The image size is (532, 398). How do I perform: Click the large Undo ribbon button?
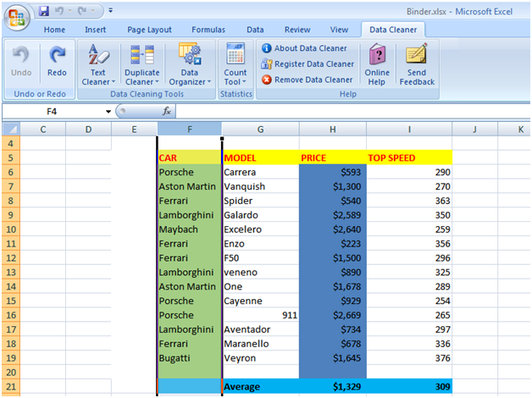click(x=21, y=62)
